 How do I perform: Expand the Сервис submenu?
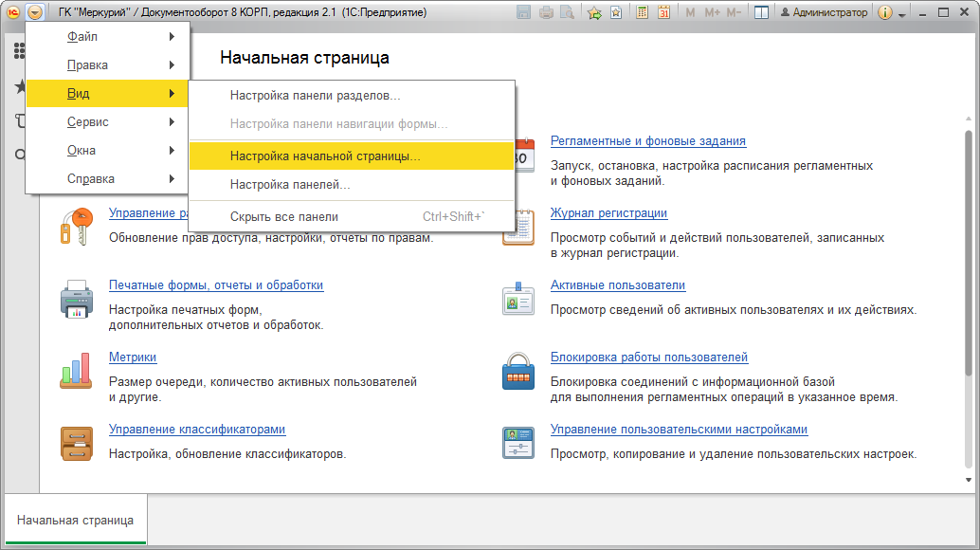pyautogui.click(x=107, y=122)
